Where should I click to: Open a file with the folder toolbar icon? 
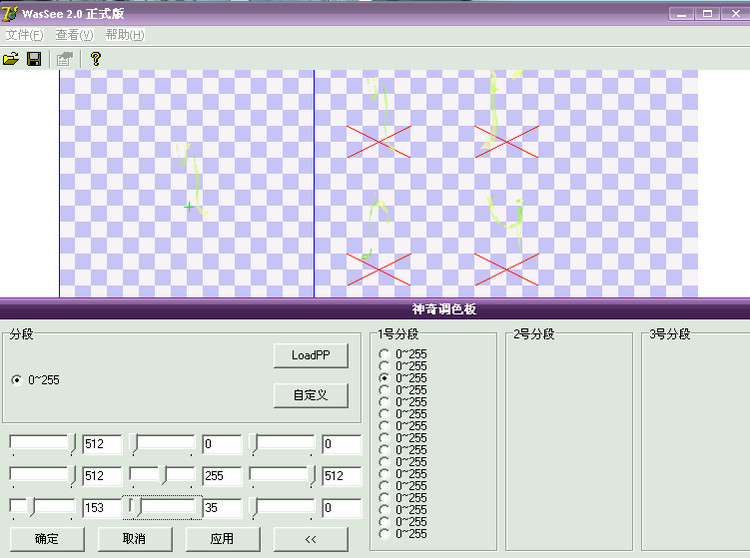click(11, 59)
